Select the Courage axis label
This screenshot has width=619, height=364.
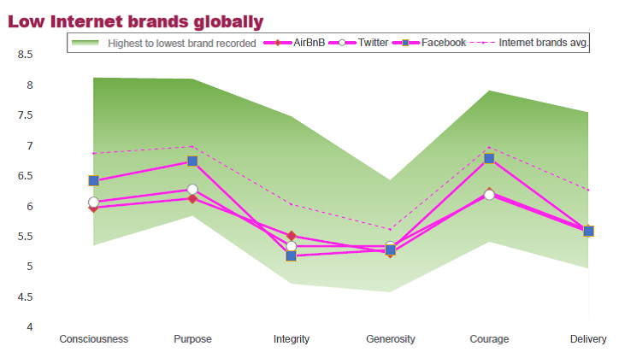489,339
